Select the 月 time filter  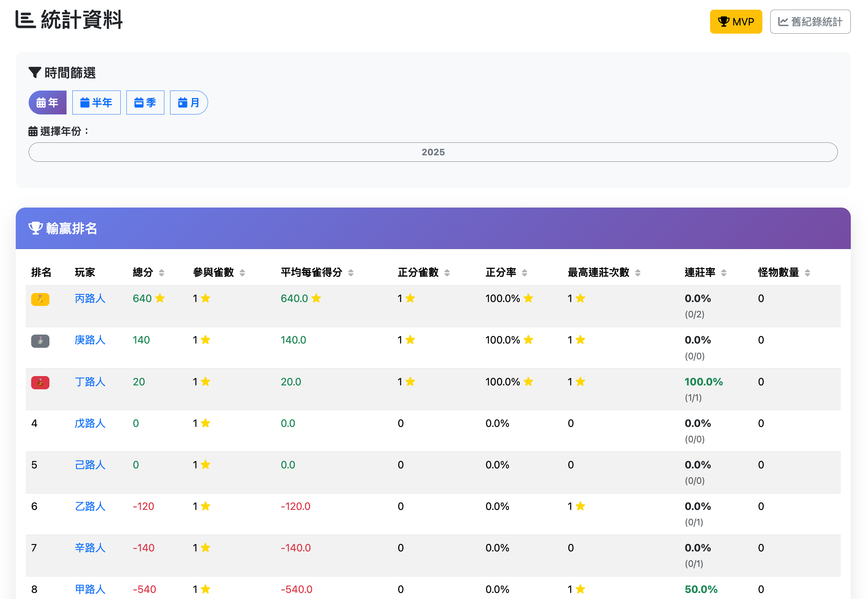(189, 102)
